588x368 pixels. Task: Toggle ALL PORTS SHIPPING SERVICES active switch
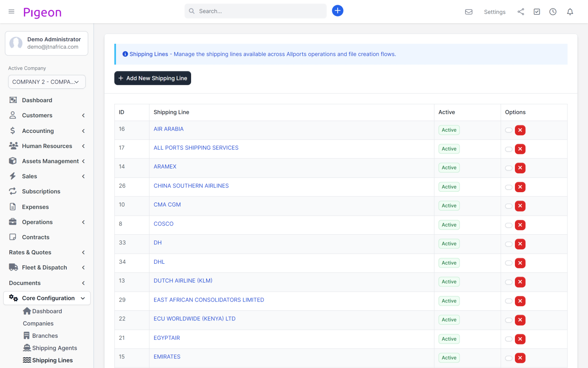509,149
